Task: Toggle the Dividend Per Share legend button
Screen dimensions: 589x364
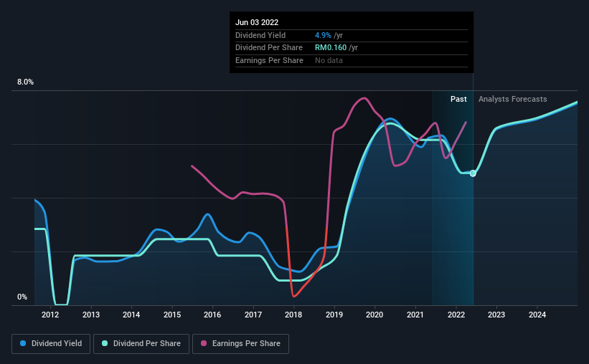Action: tap(141, 344)
